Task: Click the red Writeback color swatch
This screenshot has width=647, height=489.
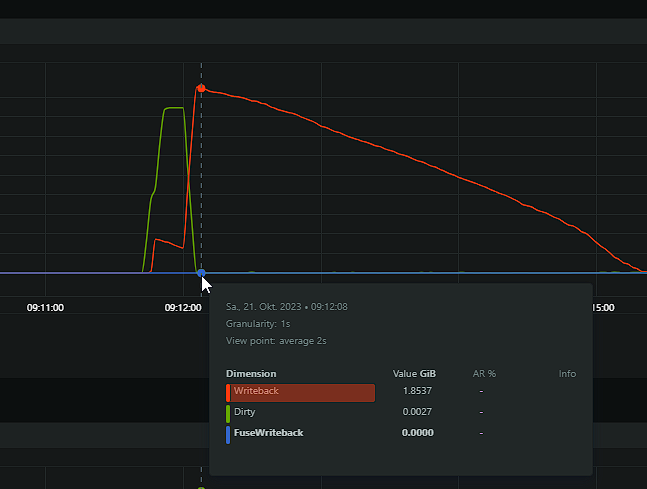Action: (x=228, y=393)
